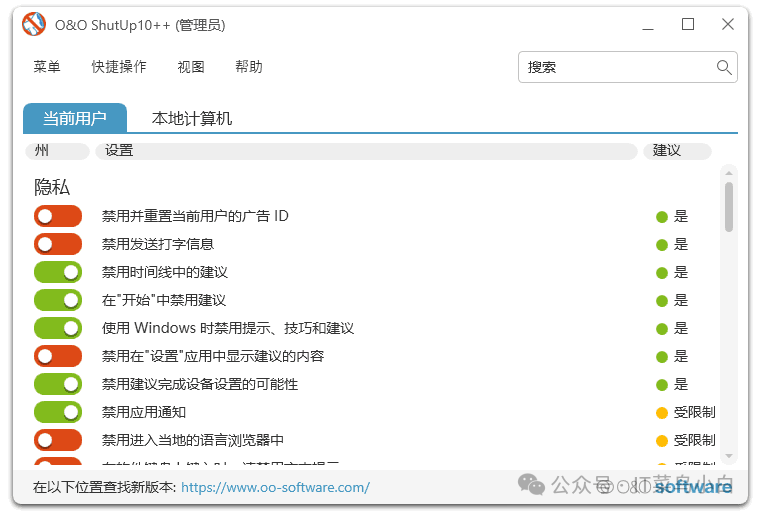The height and width of the screenshot is (515, 759).
Task: Click the 州 column header
Action: click(x=57, y=151)
